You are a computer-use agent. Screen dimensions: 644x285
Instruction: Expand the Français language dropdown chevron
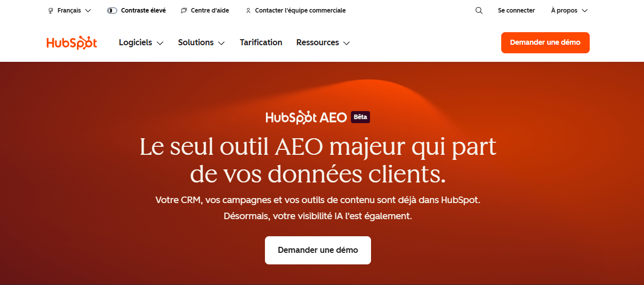(x=88, y=11)
